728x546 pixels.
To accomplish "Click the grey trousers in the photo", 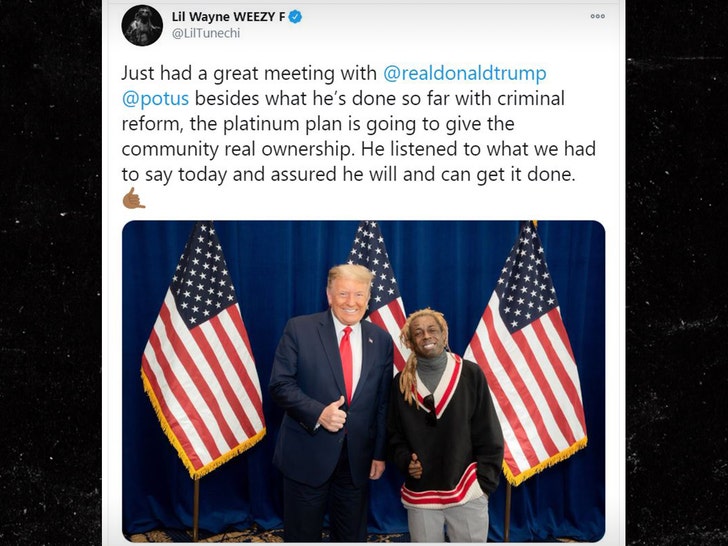I will (447, 520).
